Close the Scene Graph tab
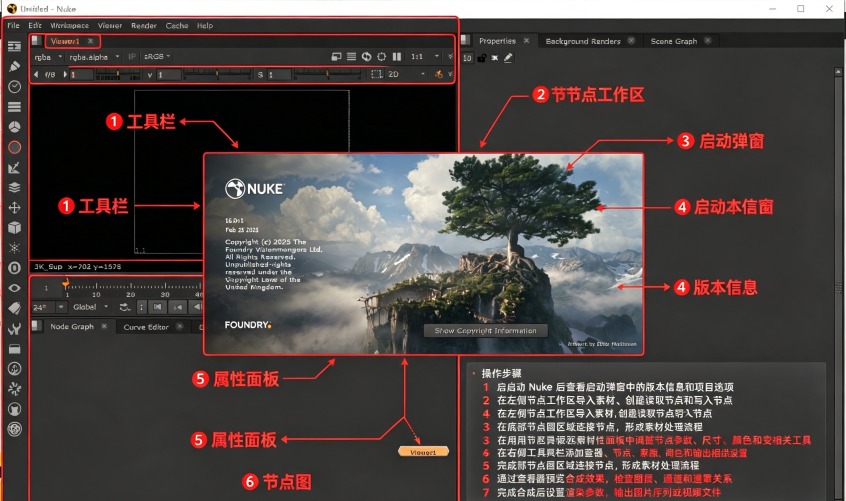Screen dimensions: 846x501 click(707, 40)
